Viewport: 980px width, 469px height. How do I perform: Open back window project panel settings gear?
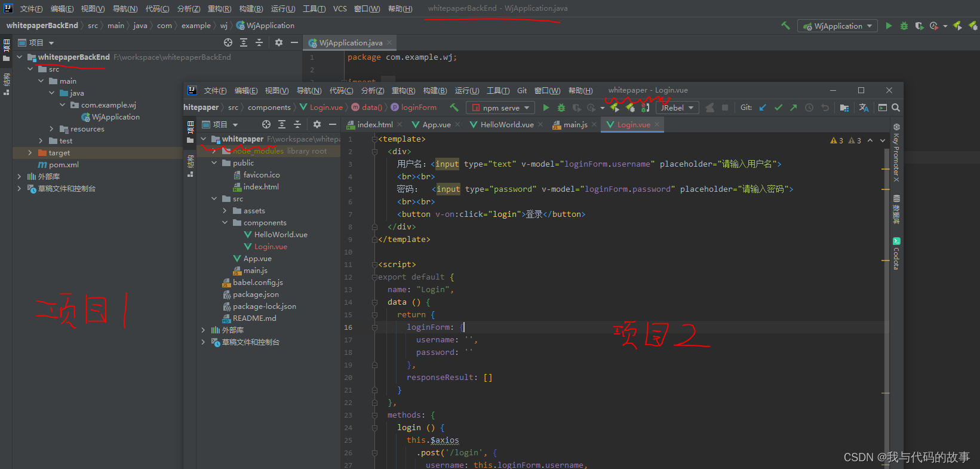pos(279,42)
